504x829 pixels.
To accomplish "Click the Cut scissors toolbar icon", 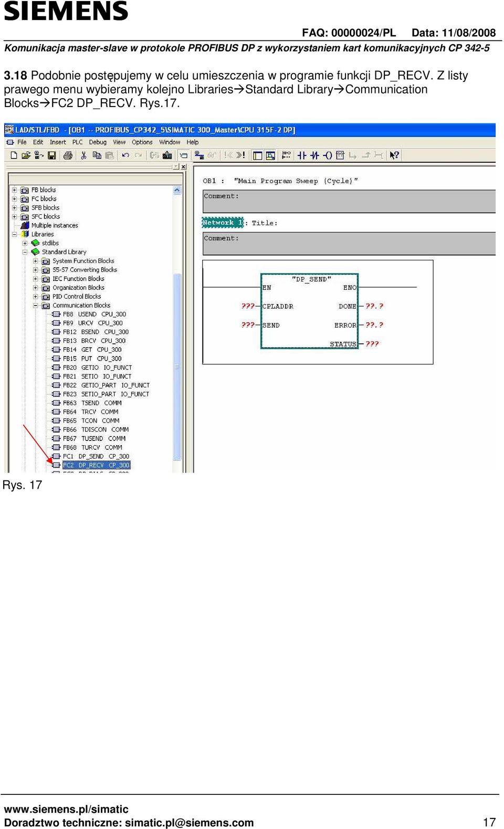I will tap(83, 155).
